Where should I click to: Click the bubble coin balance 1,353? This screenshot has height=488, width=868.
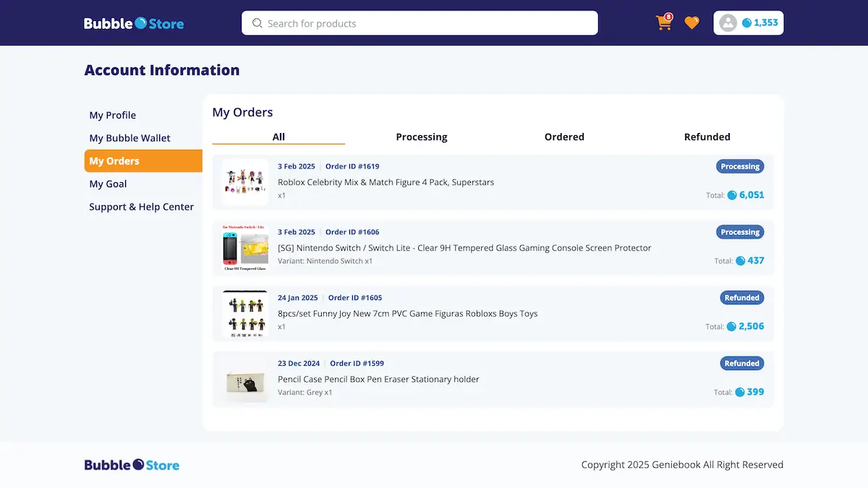(760, 23)
